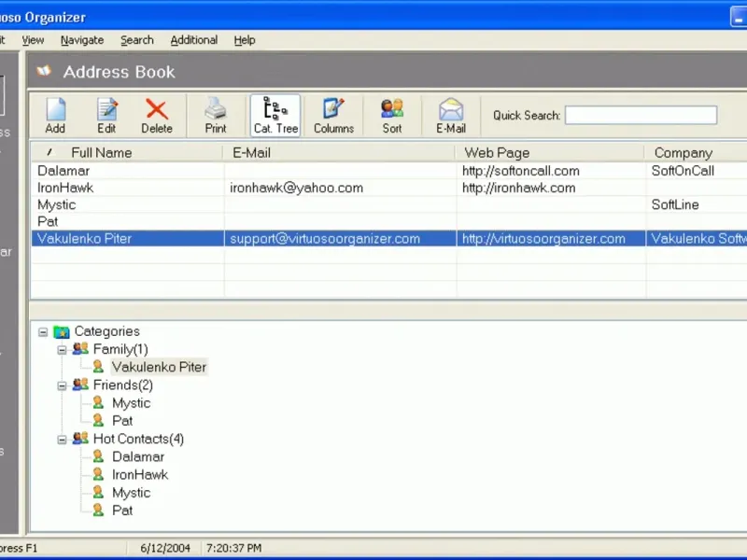
Task: Collapse the Family(1) category
Action: pos(62,350)
